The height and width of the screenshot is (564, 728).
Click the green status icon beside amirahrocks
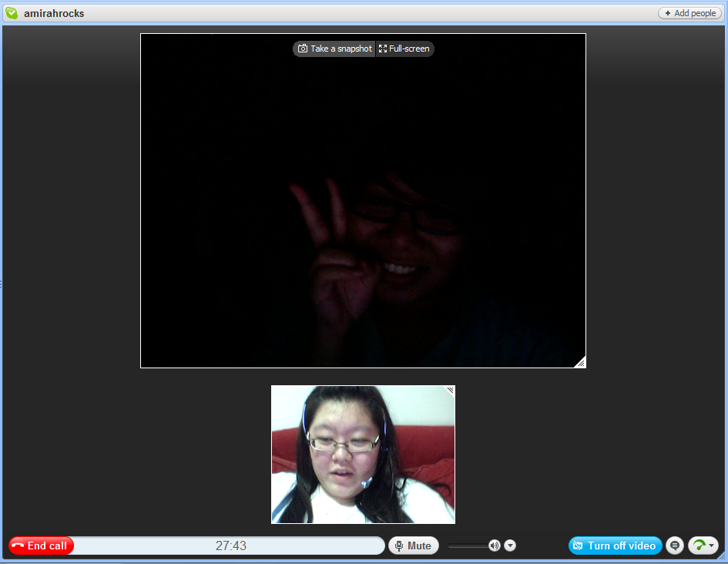pos(12,13)
